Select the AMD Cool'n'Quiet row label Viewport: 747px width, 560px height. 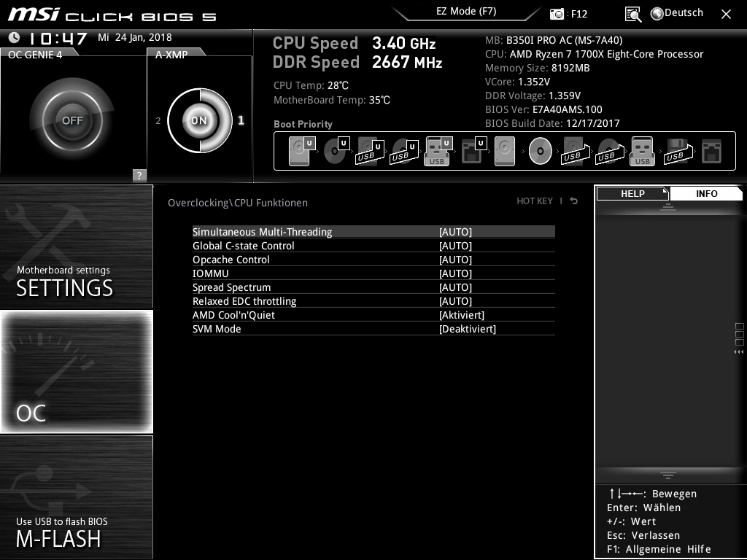pyautogui.click(x=233, y=315)
